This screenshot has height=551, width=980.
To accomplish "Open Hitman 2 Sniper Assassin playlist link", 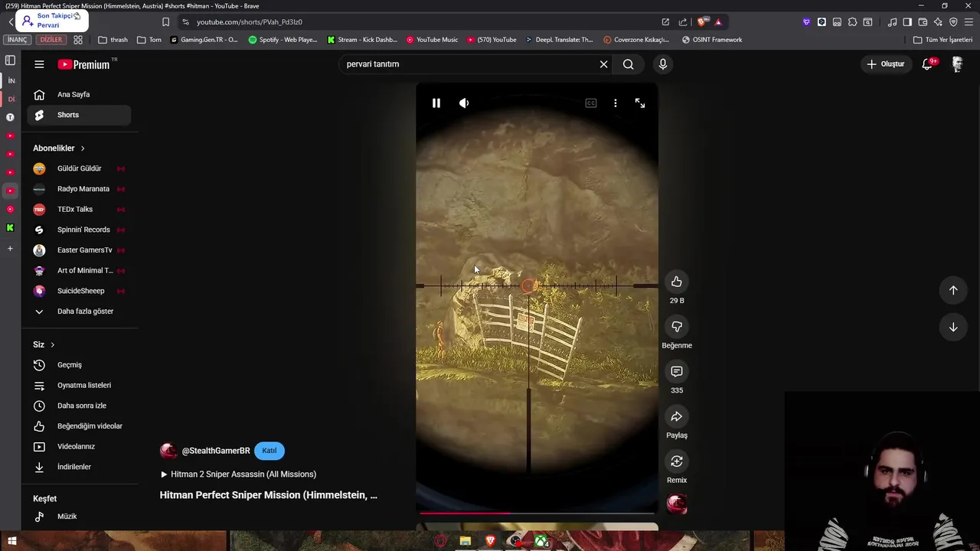I will (x=238, y=474).
